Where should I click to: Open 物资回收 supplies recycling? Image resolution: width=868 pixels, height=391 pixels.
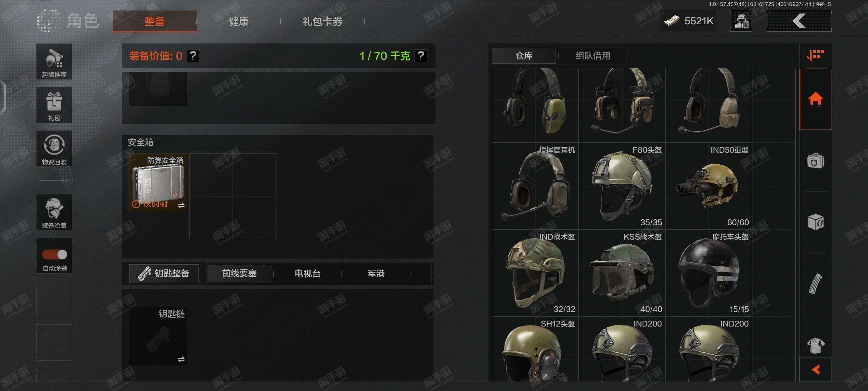pyautogui.click(x=54, y=148)
